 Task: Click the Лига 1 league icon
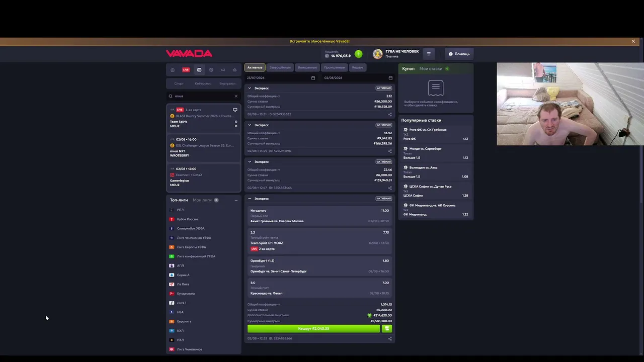[172, 303]
